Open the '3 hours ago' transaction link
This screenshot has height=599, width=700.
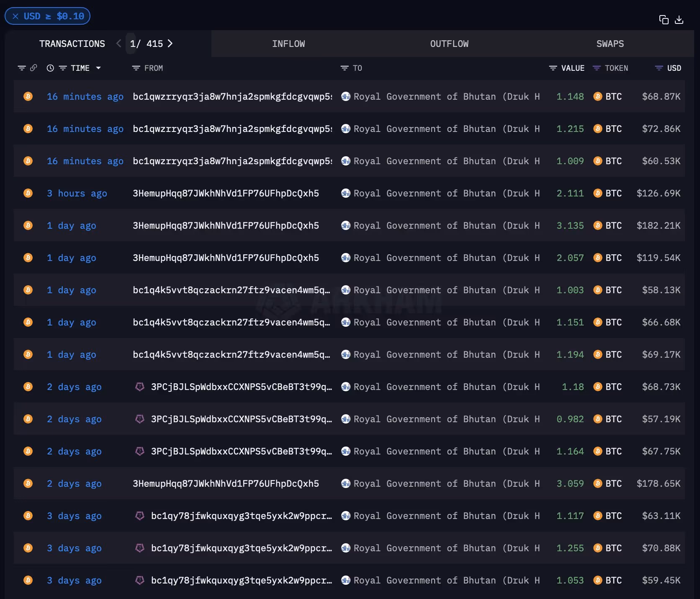77,193
